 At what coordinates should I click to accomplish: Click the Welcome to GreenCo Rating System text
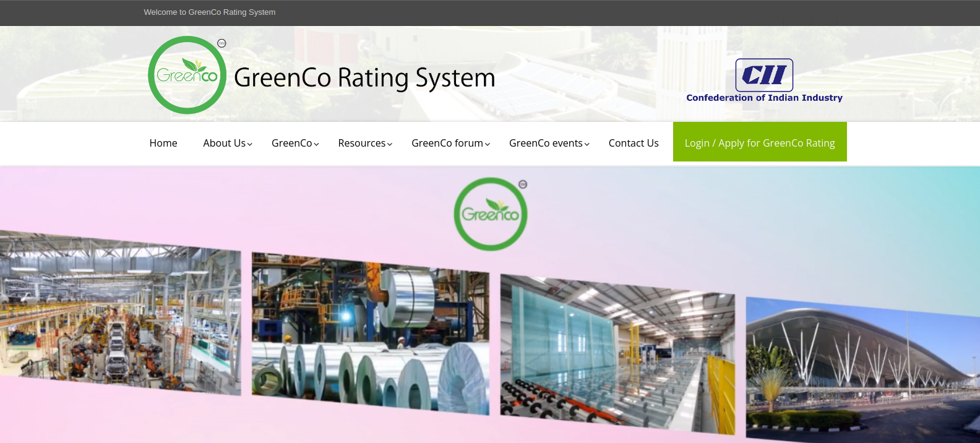click(x=210, y=12)
